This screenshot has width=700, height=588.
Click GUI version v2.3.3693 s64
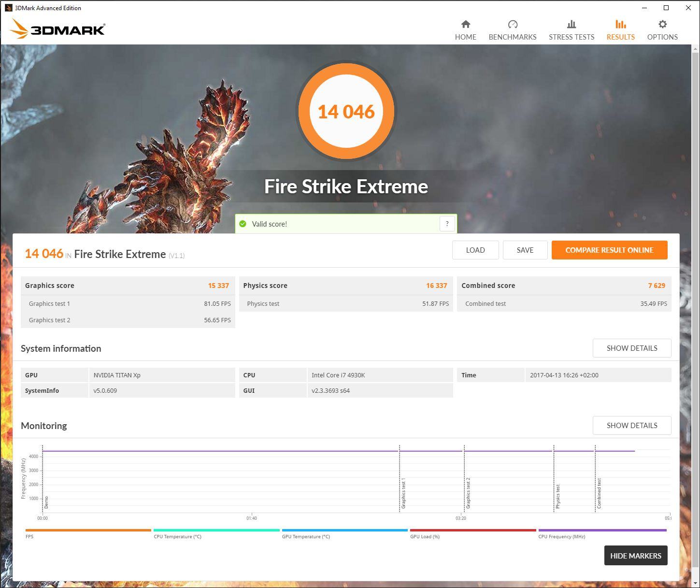point(331,390)
